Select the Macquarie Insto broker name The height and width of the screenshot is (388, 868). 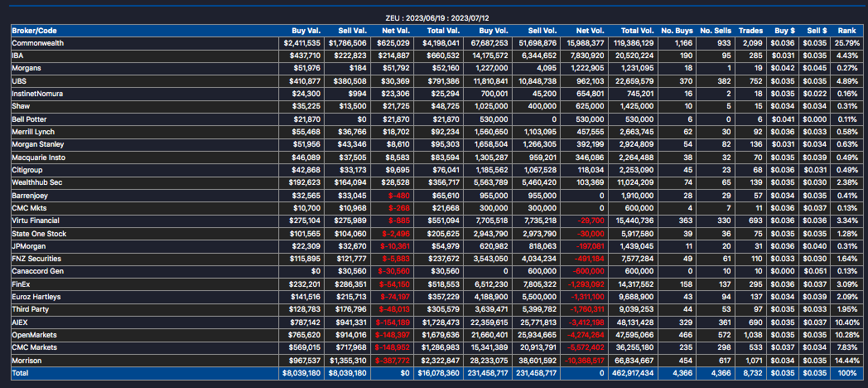[x=37, y=158]
